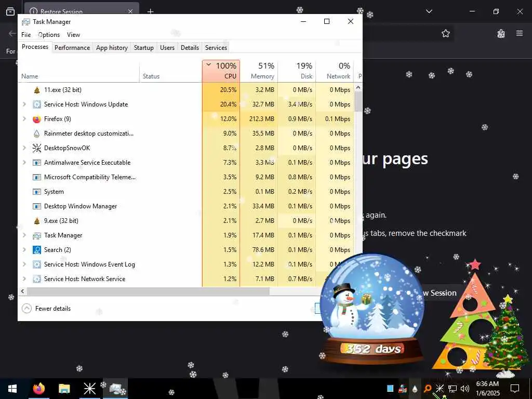The image size is (532, 399).
Task: Switch to the Details tab
Action: point(190,47)
